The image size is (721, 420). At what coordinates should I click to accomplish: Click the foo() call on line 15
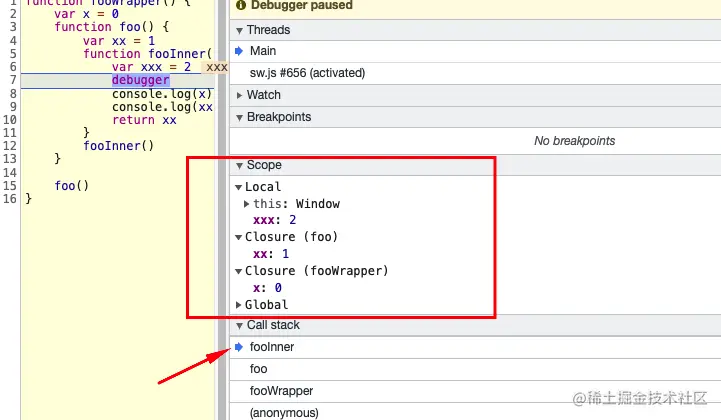tap(72, 186)
